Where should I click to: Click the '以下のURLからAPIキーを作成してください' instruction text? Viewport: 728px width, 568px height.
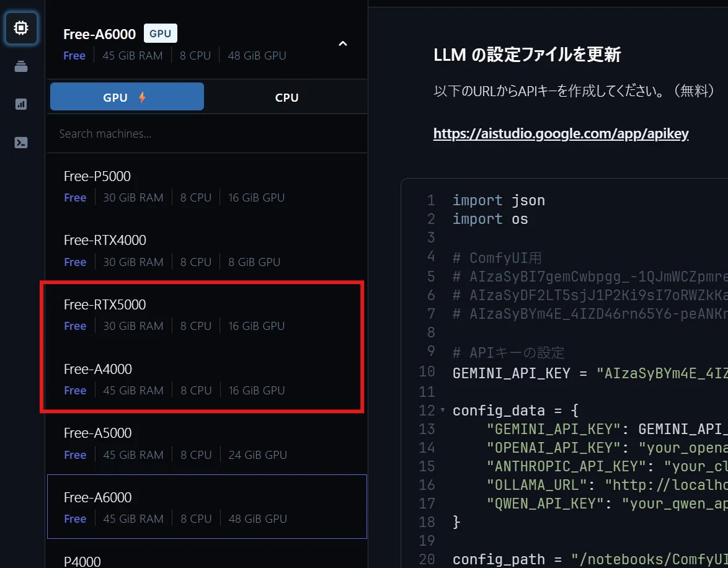click(x=549, y=90)
